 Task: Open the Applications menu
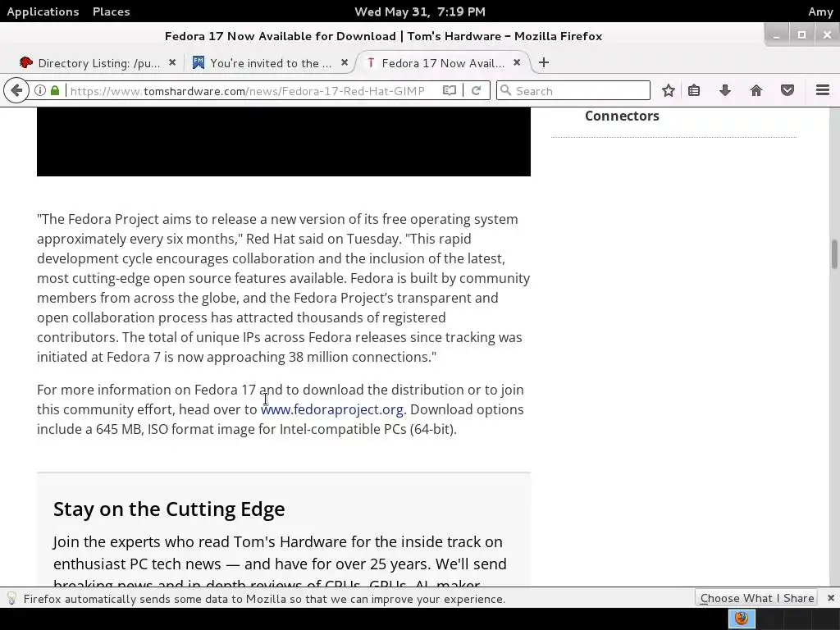coord(43,11)
